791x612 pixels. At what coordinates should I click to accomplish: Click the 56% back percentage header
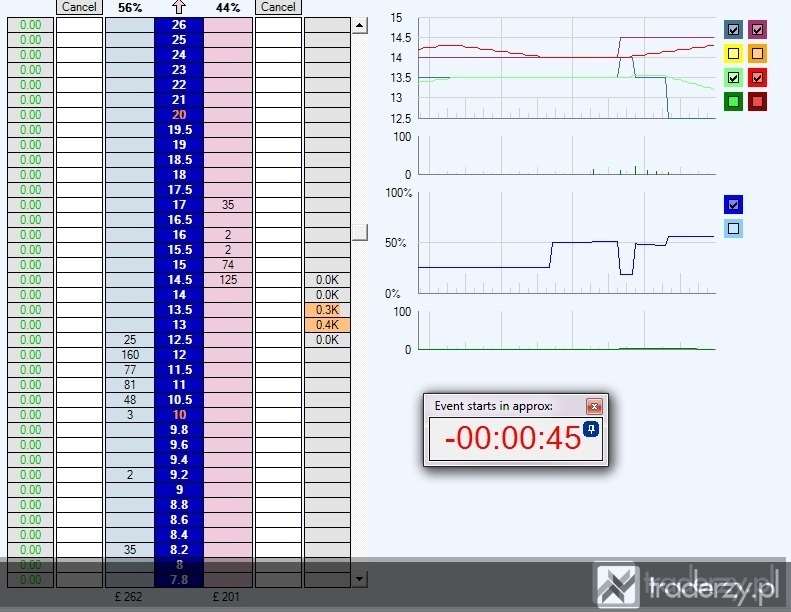(x=130, y=8)
